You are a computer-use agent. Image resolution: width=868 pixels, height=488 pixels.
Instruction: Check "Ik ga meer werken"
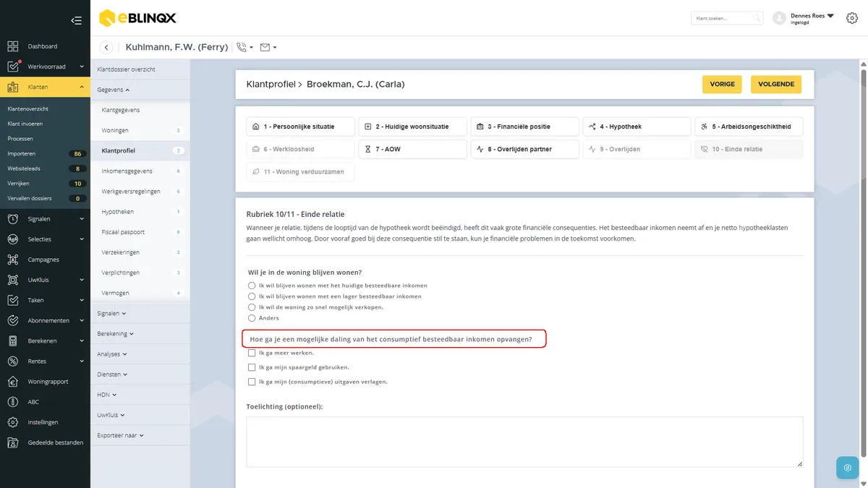(252, 353)
